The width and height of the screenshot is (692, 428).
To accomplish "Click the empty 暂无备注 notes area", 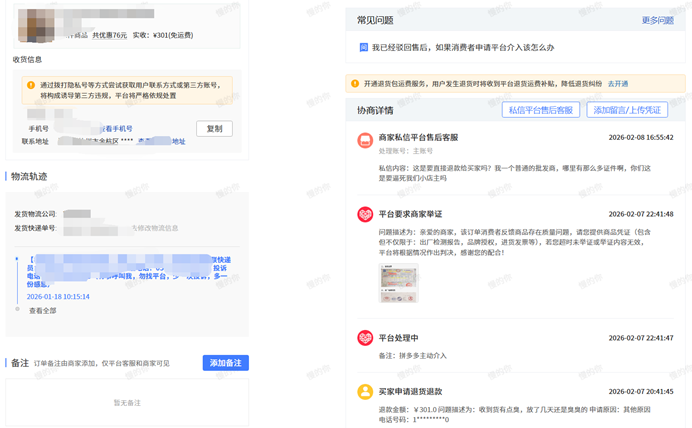I will coord(127,402).
